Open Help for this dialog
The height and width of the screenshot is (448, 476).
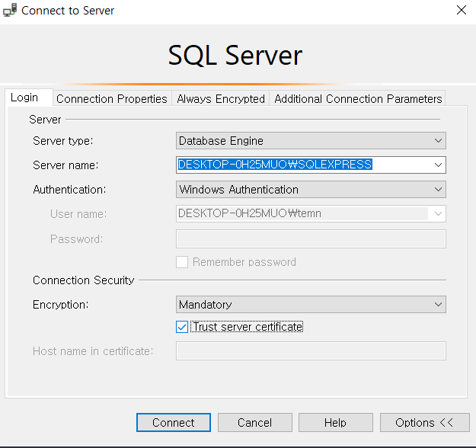pos(335,423)
